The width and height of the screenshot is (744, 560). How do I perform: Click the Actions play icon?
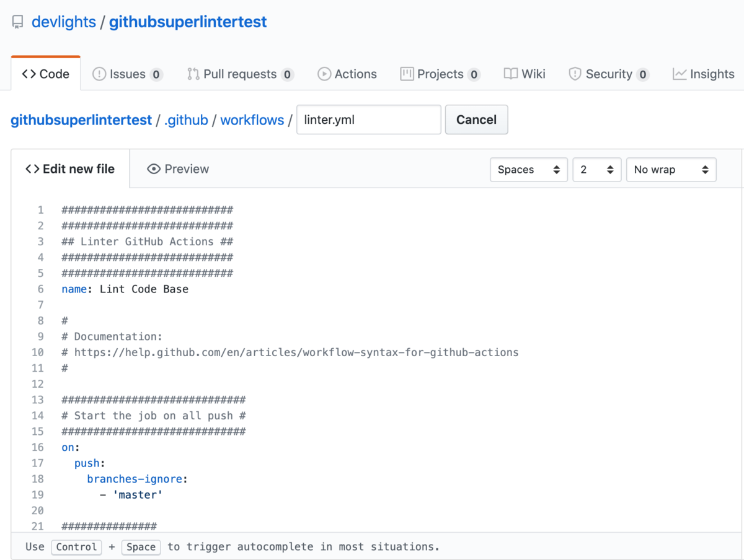pyautogui.click(x=324, y=74)
